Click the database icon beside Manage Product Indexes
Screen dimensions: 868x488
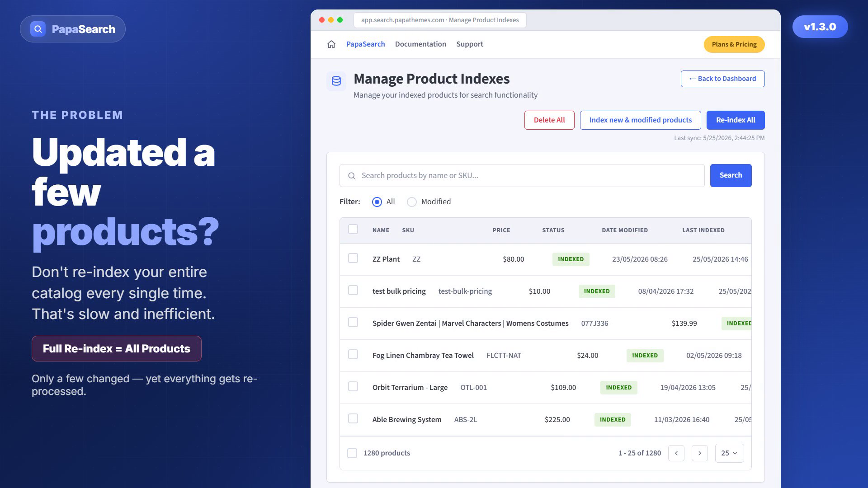click(336, 81)
